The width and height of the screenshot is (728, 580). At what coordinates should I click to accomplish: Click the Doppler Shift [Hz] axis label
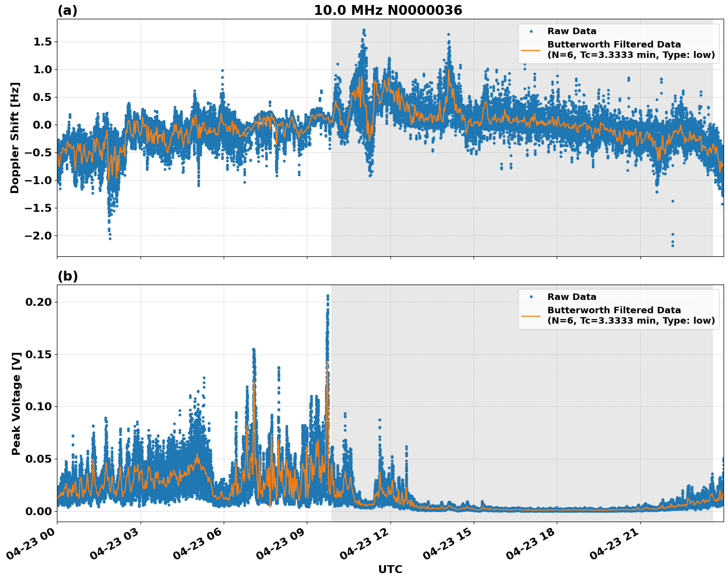pos(15,133)
